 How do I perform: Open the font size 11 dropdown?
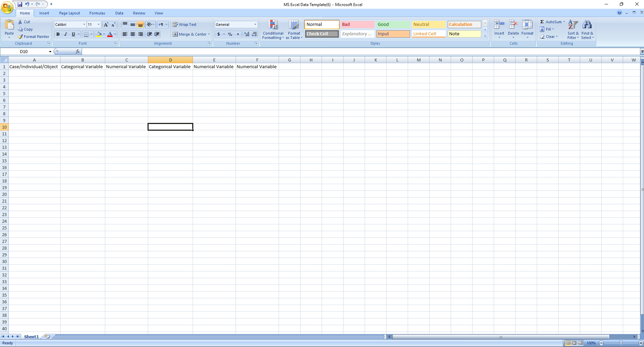98,25
